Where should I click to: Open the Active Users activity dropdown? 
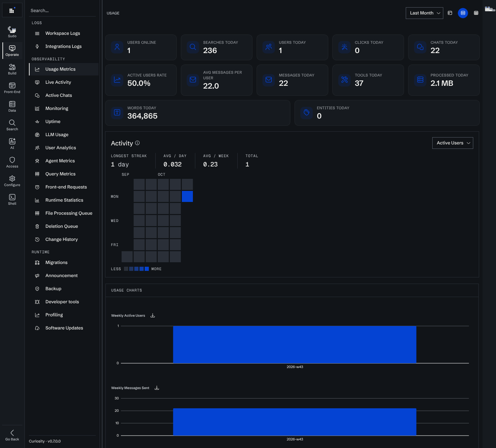point(453,143)
